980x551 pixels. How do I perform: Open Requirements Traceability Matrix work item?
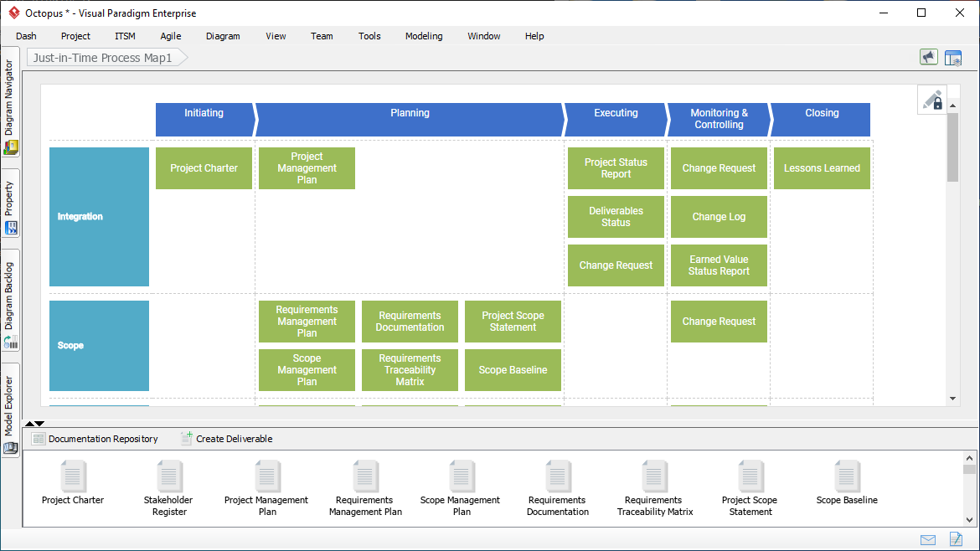click(x=410, y=370)
